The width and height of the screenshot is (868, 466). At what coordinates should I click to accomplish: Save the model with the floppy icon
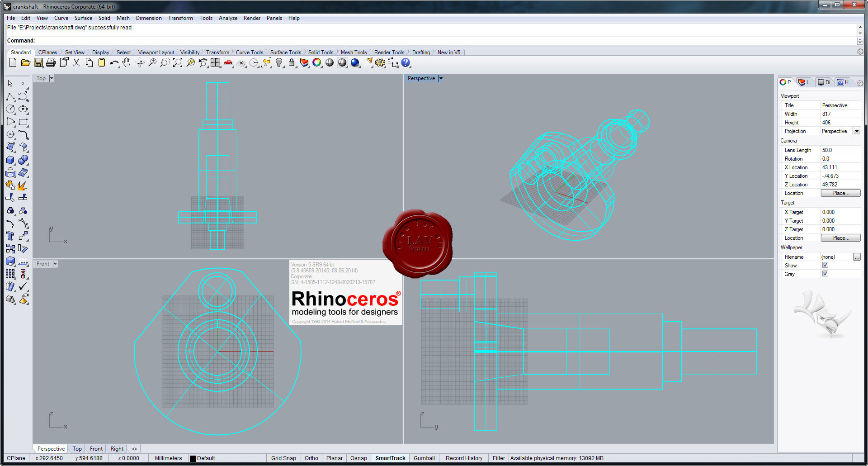[38, 63]
